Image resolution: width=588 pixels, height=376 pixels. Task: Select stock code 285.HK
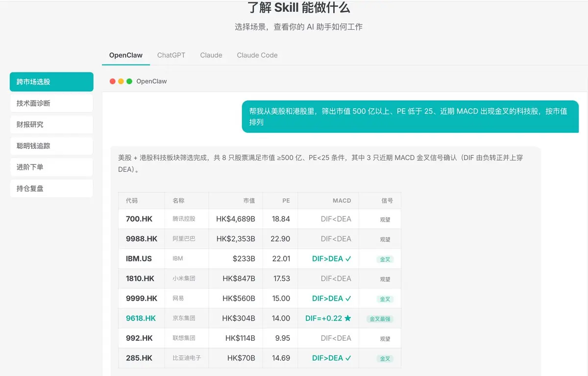click(x=139, y=358)
